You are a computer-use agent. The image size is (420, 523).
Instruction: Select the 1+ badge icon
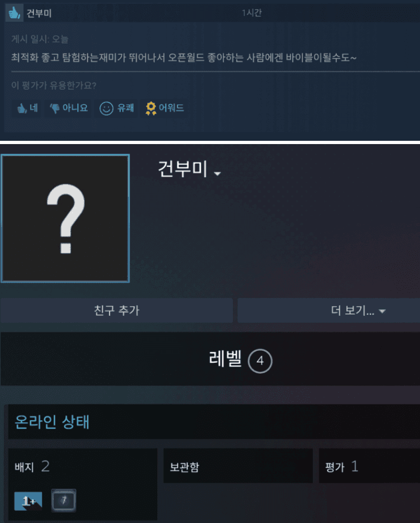pyautogui.click(x=28, y=501)
